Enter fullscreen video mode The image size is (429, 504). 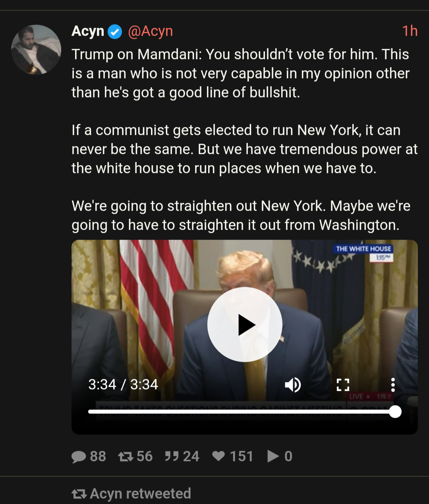[x=343, y=385]
